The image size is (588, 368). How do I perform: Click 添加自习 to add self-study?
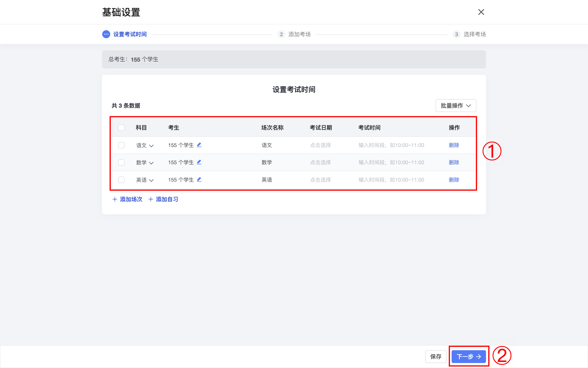coord(163,199)
